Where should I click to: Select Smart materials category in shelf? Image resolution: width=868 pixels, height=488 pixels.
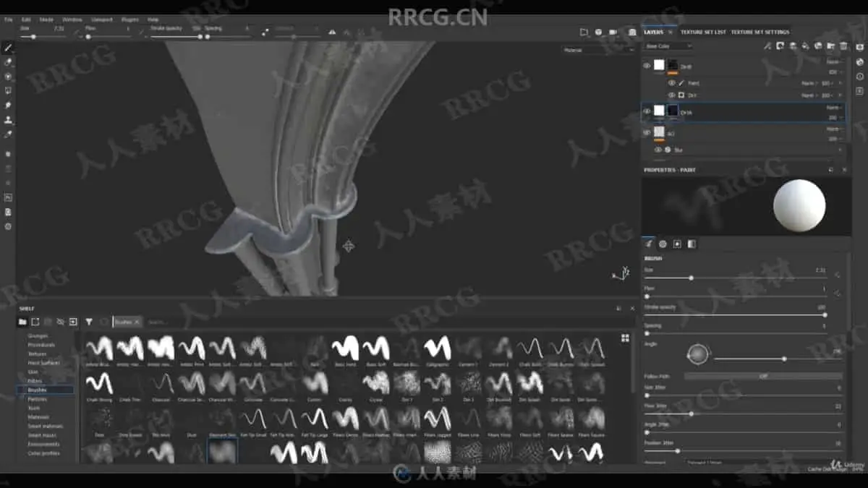pyautogui.click(x=45, y=426)
